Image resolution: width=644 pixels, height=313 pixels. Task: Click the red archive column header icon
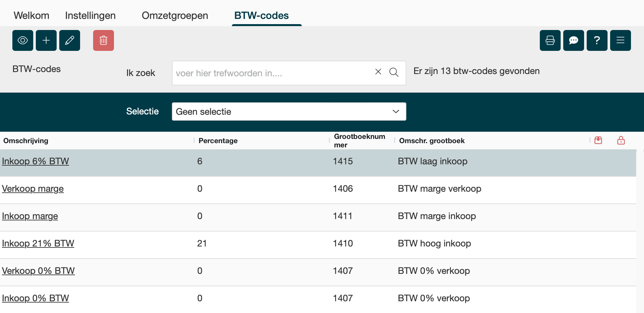coord(598,141)
